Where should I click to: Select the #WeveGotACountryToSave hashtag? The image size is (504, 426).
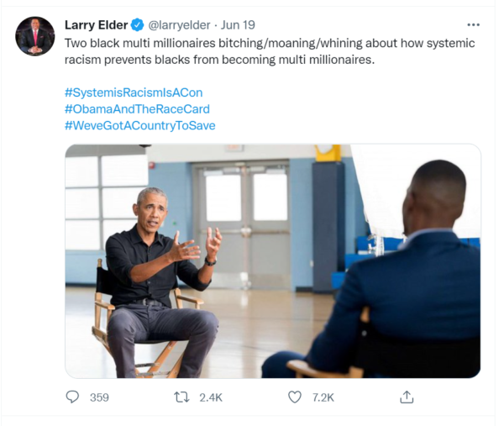click(139, 126)
